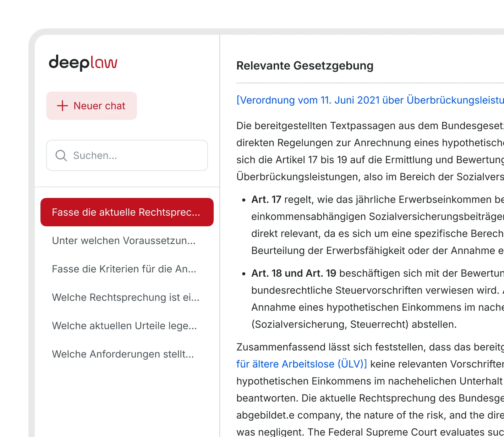Click the plus icon beside Neuer chat
Image resolution: width=504 pixels, height=437 pixels.
pos(62,106)
